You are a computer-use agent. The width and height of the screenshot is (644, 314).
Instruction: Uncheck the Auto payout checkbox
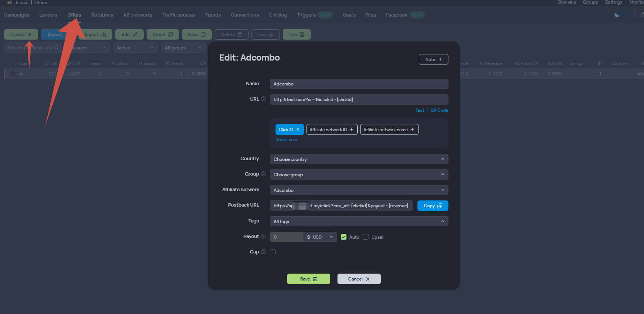pos(344,237)
